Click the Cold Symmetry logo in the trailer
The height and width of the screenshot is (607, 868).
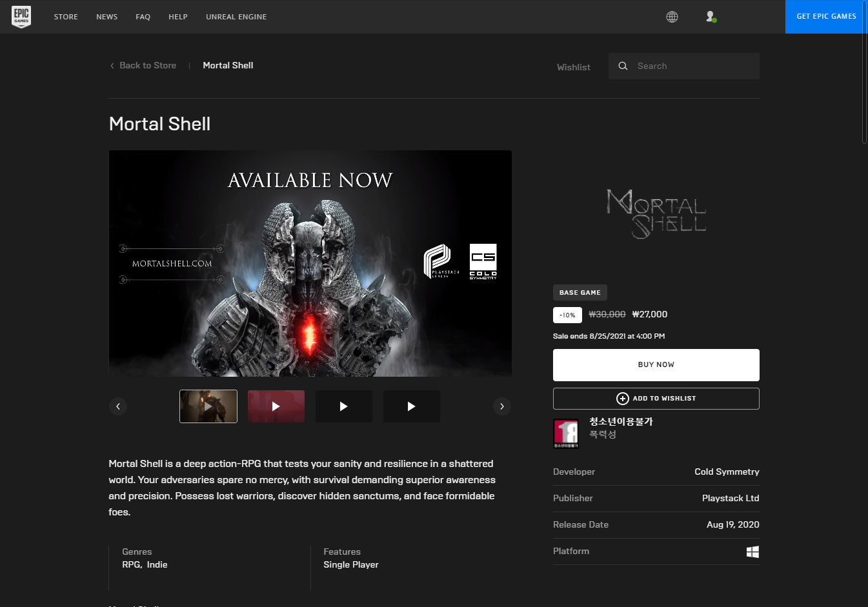click(483, 261)
